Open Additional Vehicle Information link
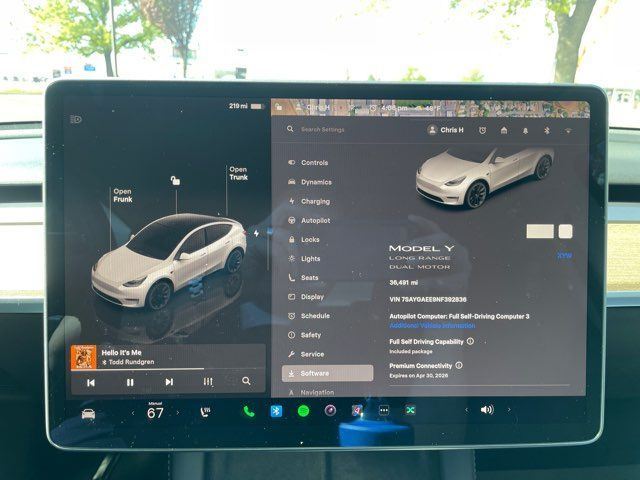 [x=432, y=325]
